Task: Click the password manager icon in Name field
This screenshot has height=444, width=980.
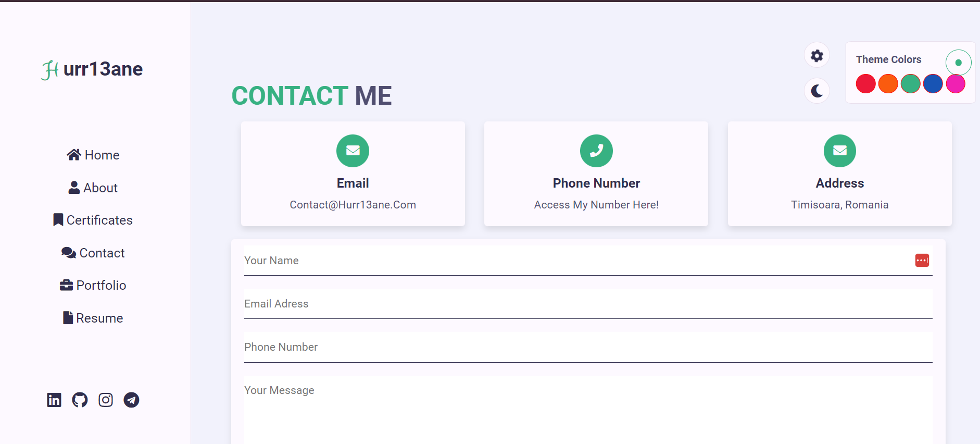Action: coord(922,260)
